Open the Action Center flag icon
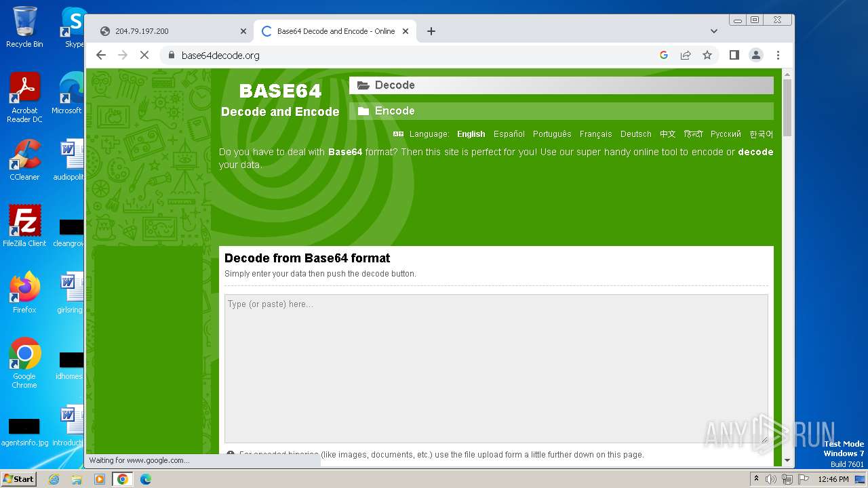 click(803, 479)
